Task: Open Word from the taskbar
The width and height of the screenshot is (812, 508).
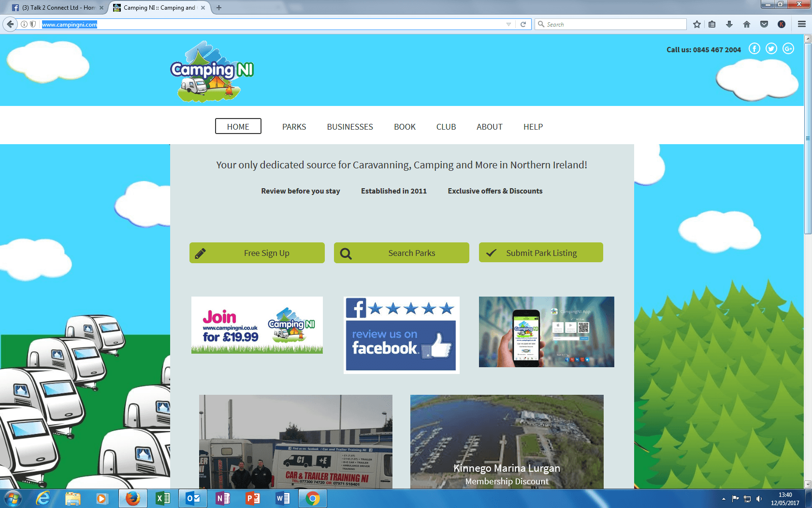Action: [283, 498]
